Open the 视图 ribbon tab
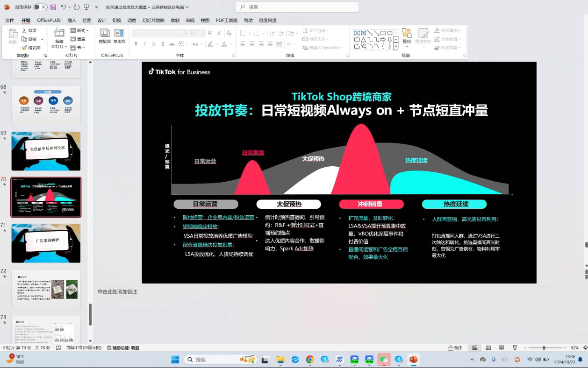 pyautogui.click(x=205, y=20)
